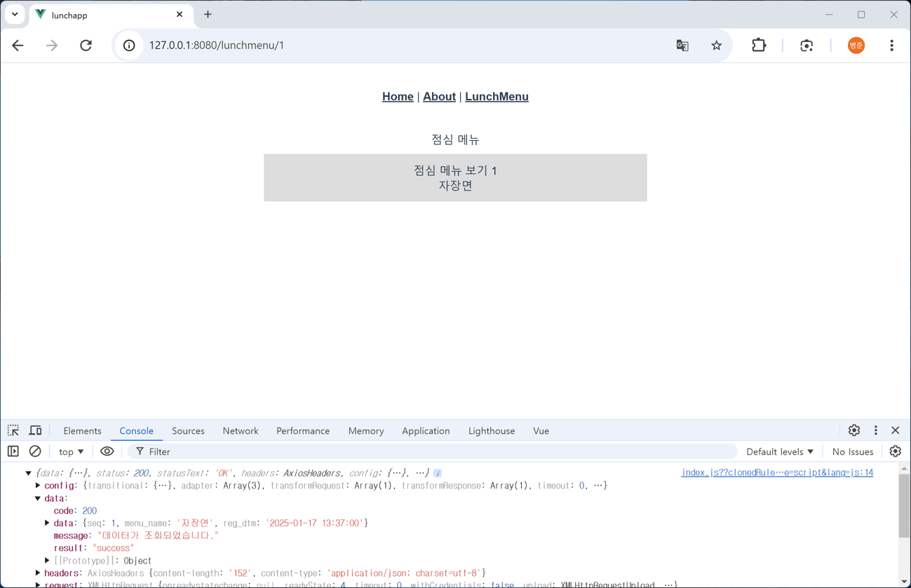
Task: Follow the LunchMenu navigation link
Action: pyautogui.click(x=497, y=97)
